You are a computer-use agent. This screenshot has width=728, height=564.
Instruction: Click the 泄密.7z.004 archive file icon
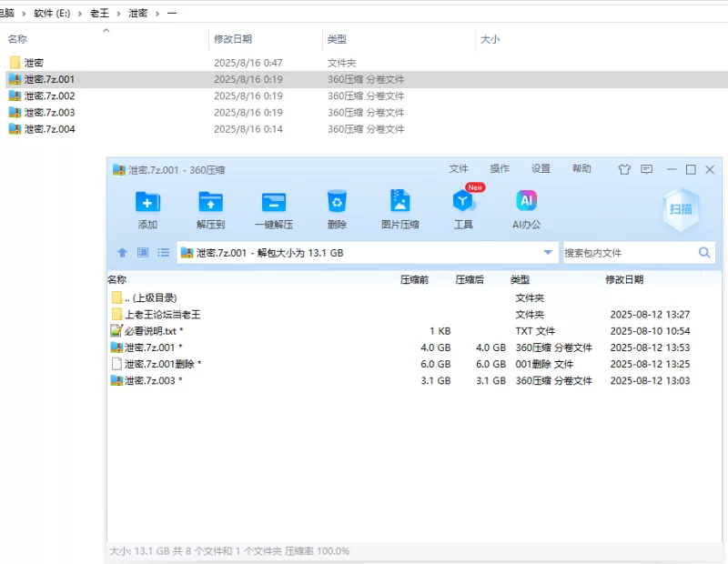tap(15, 129)
